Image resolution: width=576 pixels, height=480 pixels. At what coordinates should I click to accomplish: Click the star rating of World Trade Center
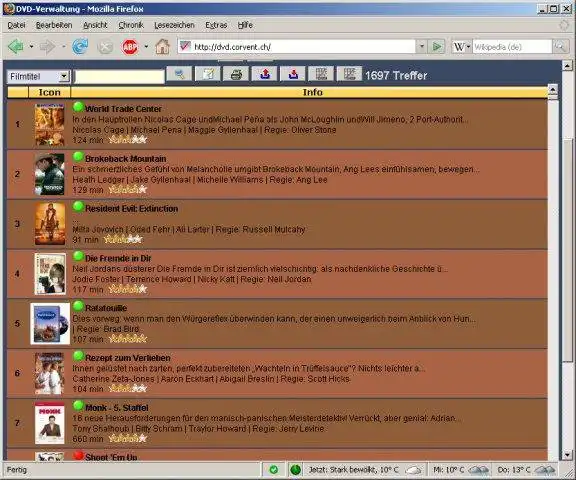pos(128,140)
